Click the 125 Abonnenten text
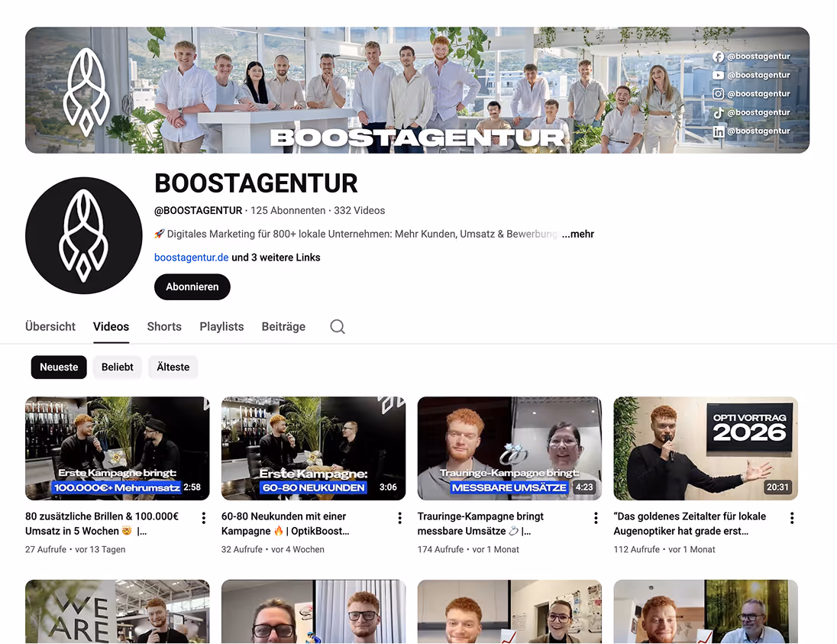Image resolution: width=837 pixels, height=644 pixels. 288,210
